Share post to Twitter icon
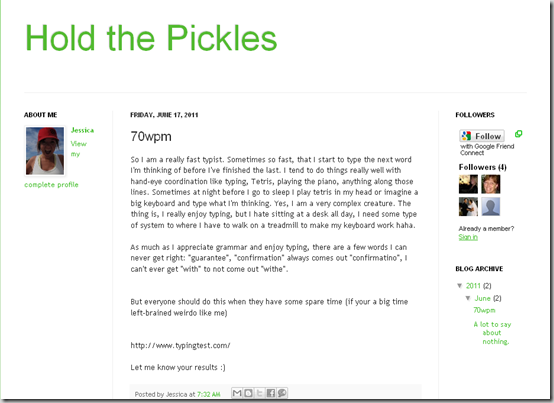 point(260,393)
